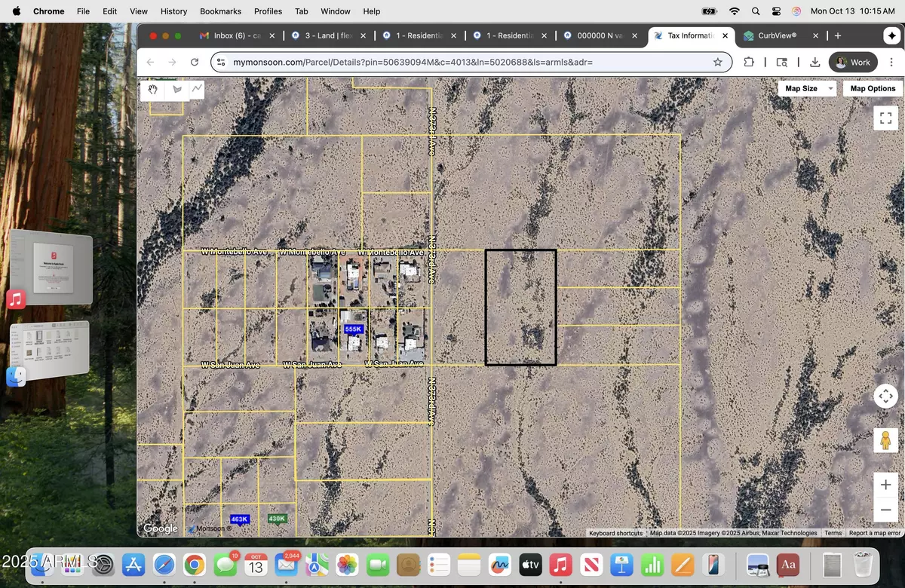
Task: Open the Map Options menu
Action: [x=873, y=88]
